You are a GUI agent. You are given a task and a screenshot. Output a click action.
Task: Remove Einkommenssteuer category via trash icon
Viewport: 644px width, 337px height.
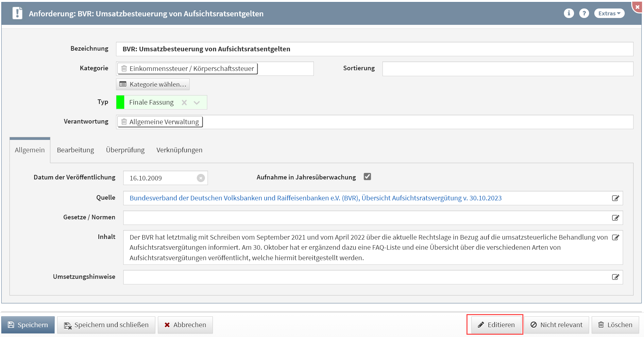click(124, 69)
